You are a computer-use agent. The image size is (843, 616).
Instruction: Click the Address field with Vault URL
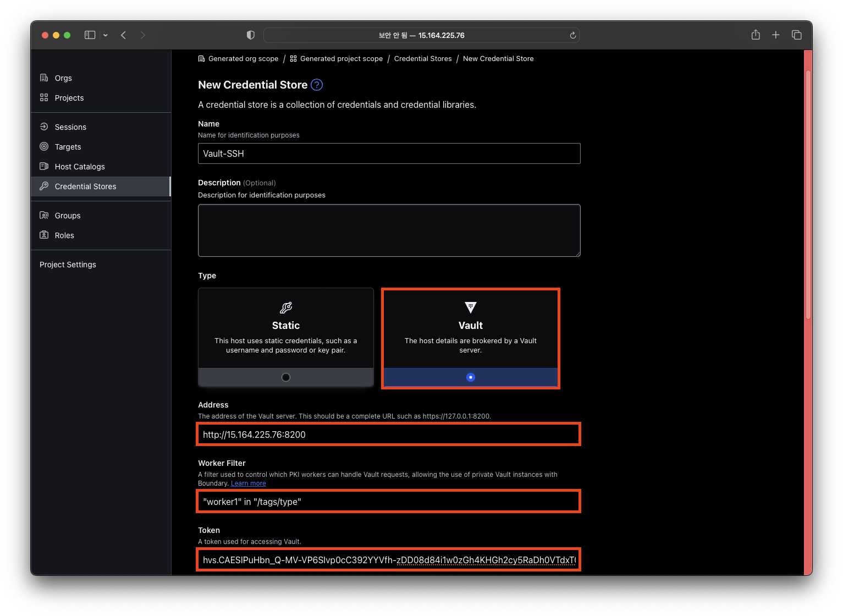[389, 435]
